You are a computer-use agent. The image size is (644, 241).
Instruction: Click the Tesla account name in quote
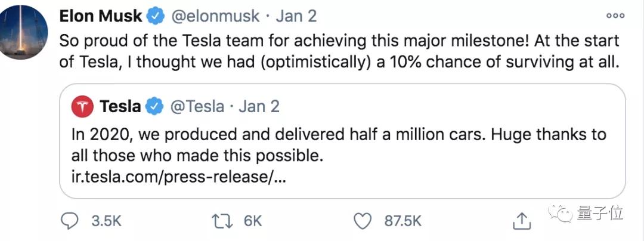pyautogui.click(x=120, y=107)
